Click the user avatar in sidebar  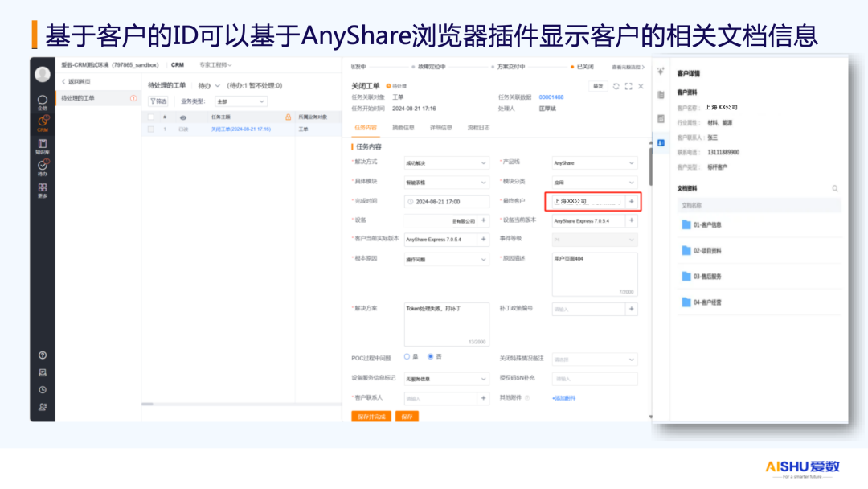43,74
